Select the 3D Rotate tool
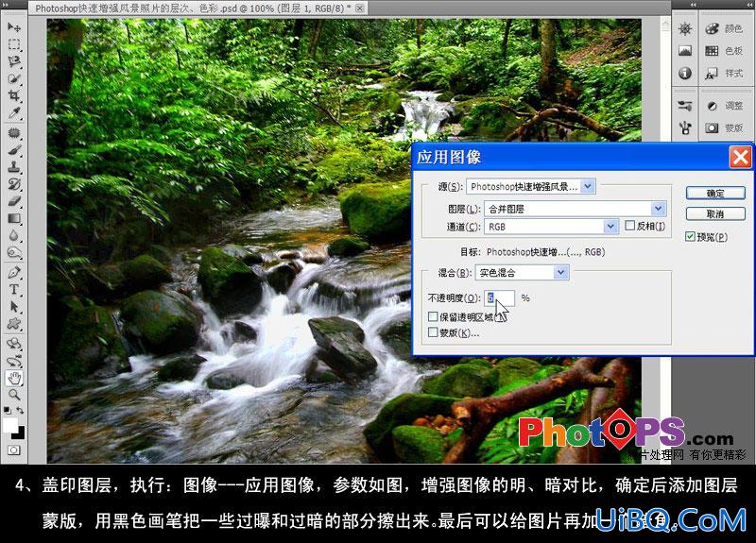The image size is (756, 543). (x=13, y=343)
